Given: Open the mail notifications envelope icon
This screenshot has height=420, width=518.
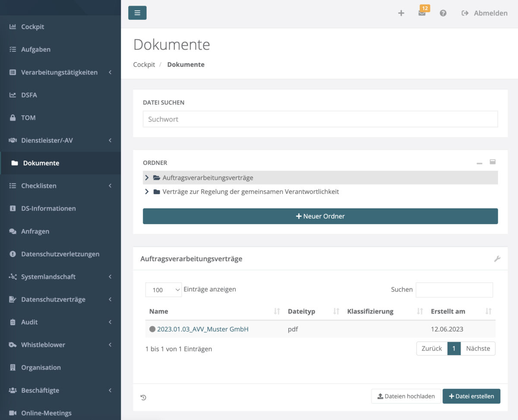Looking at the screenshot, I should [x=422, y=13].
